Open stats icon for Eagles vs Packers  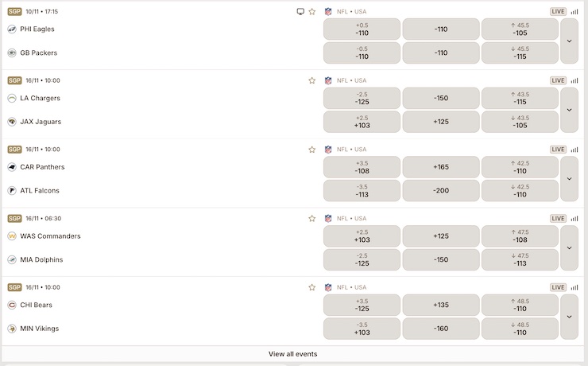(574, 12)
